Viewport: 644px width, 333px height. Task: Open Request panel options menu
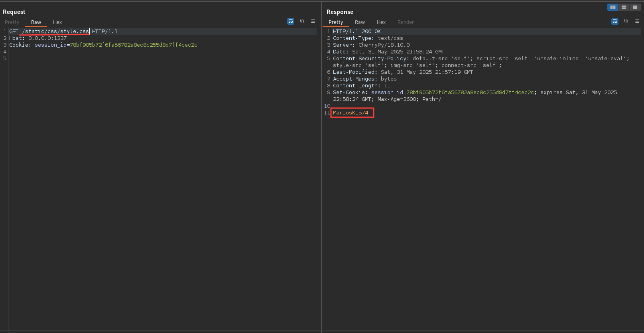click(x=313, y=22)
